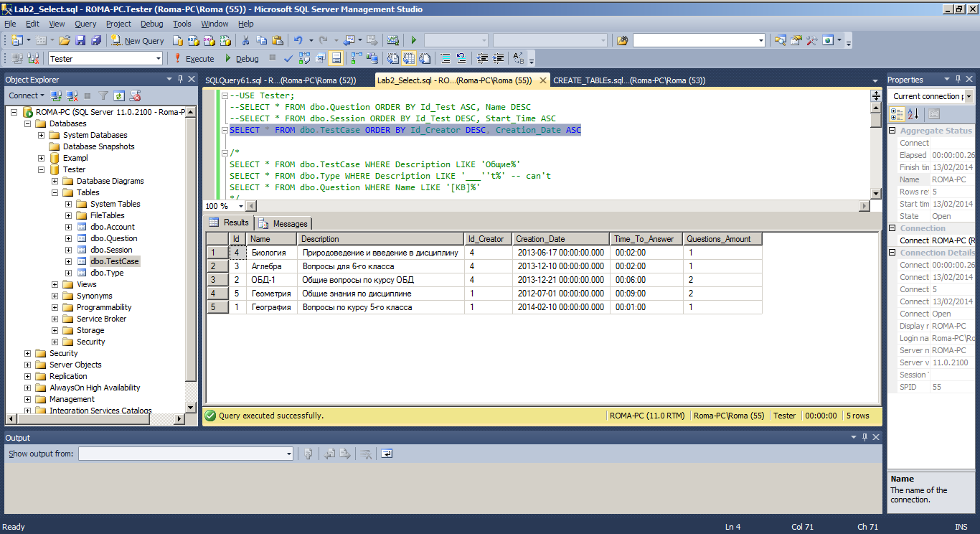Expand the dbo.Account table node
980x534 pixels.
(x=68, y=227)
